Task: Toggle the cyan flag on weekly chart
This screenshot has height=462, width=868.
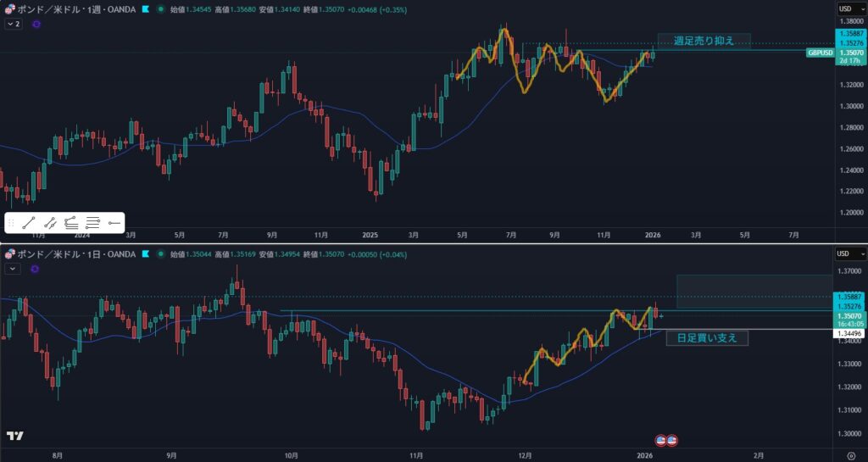Action: click(146, 8)
